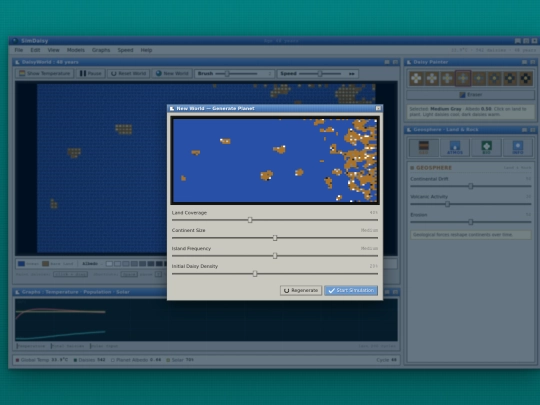
Task: Click the generated planet preview map
Action: coord(275,160)
